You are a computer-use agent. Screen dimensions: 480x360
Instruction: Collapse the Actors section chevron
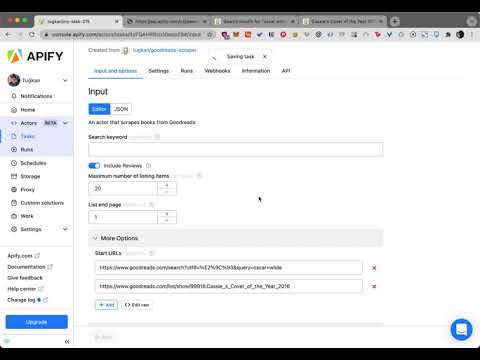[65, 123]
